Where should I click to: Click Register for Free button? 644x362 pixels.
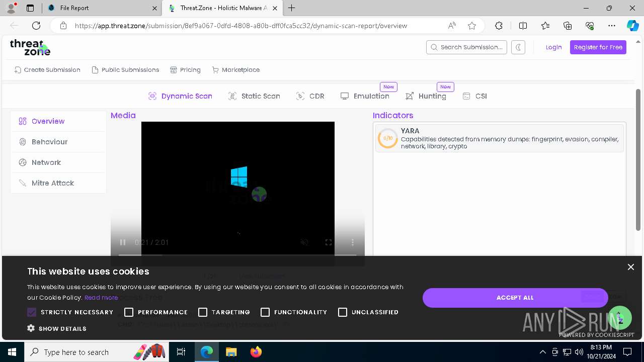pos(598,47)
